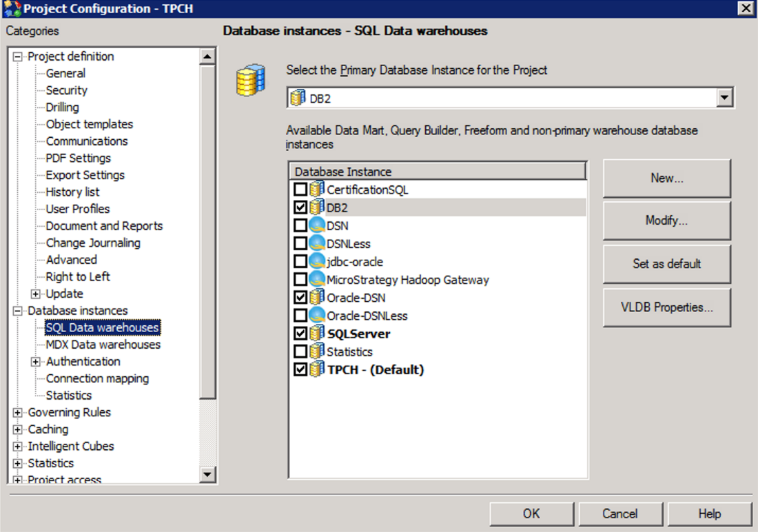Viewport: 758px width, 532px height.
Task: Click categories tree scroll up arrow
Action: pos(207,57)
